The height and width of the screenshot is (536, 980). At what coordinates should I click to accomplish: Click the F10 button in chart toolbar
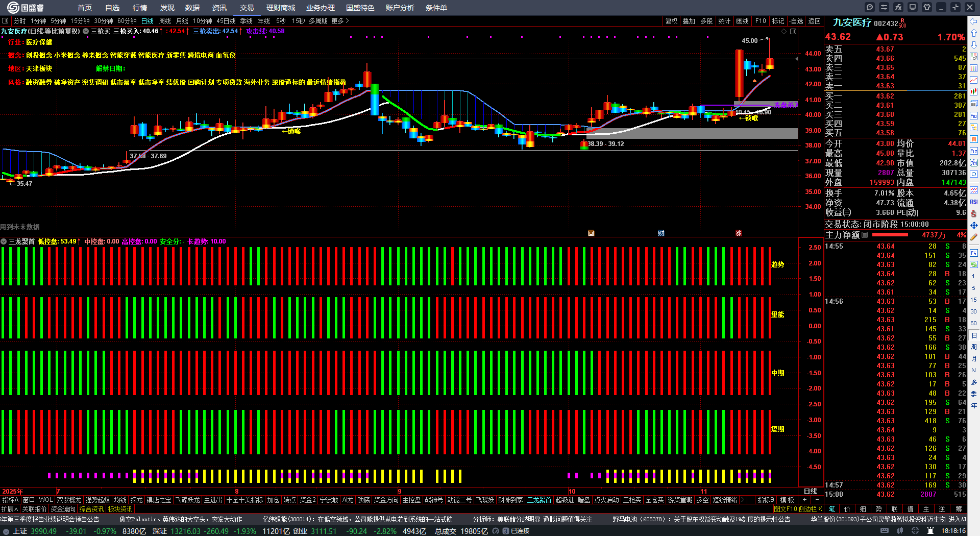(761, 21)
